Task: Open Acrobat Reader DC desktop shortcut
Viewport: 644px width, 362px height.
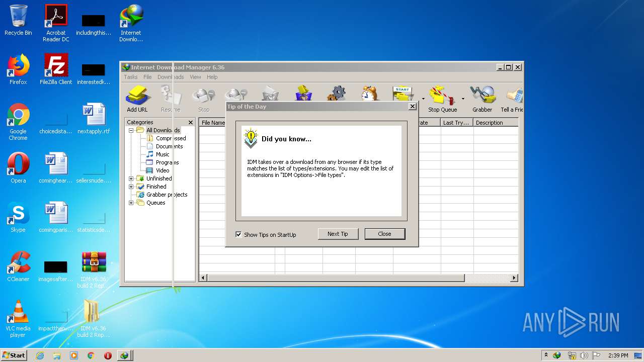Action: tap(56, 23)
